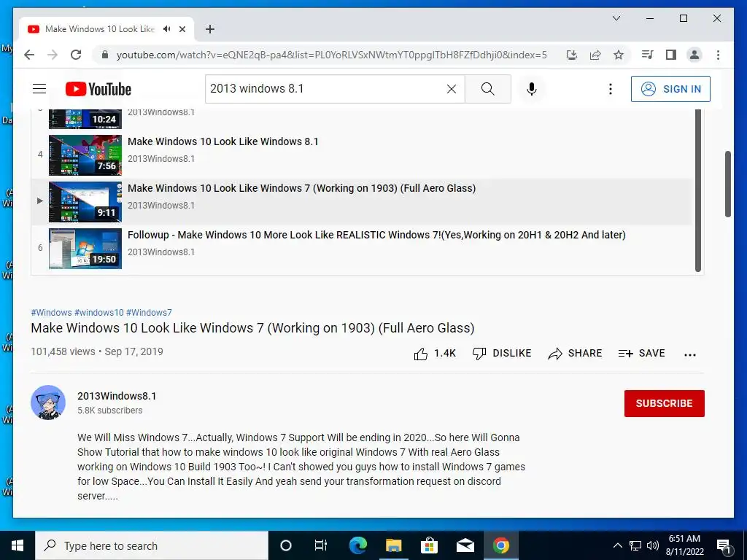The image size is (747, 560).
Task: Clear the YouTube search box text
Action: [451, 88]
